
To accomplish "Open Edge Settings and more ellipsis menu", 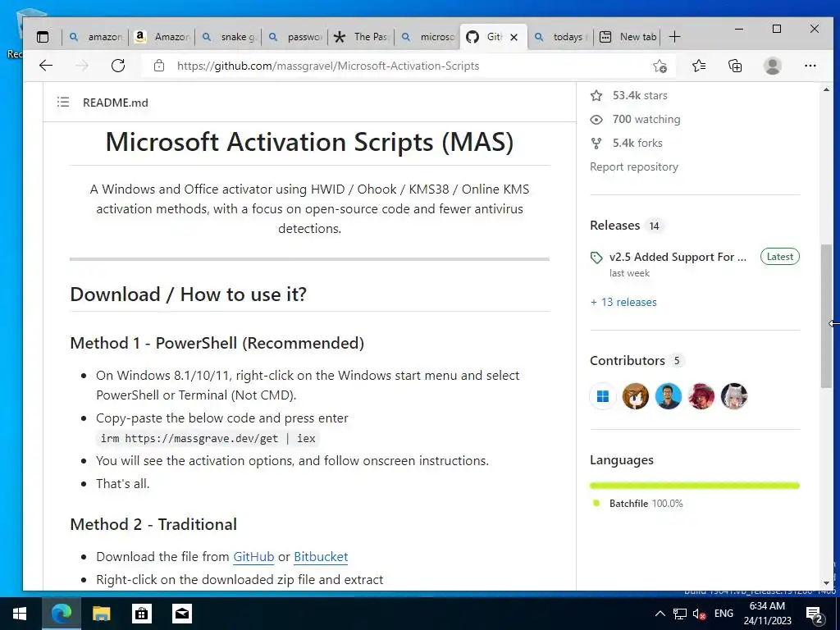I will tap(810, 66).
